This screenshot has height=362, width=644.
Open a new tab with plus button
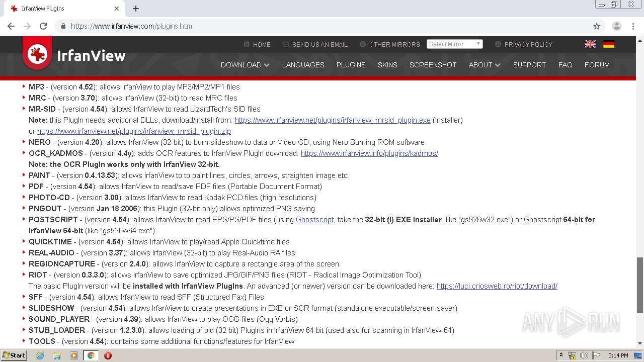[x=136, y=9]
